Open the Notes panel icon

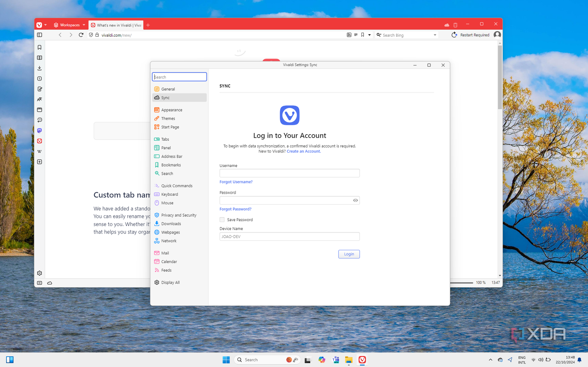pos(40,89)
